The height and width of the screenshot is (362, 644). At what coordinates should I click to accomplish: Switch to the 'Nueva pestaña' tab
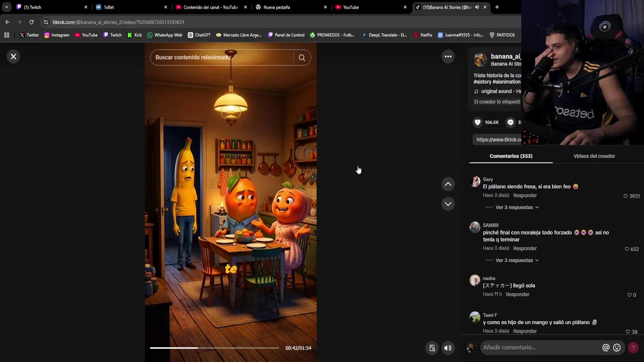click(292, 7)
